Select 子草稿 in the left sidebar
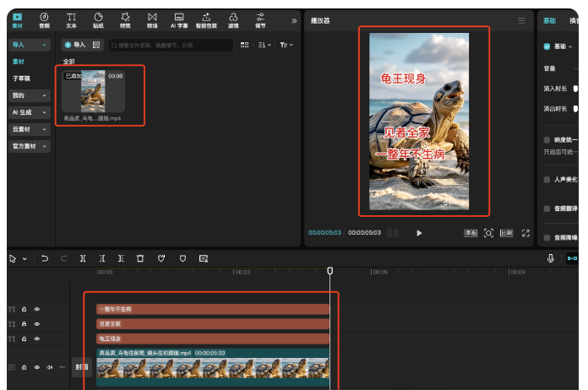Screen dimensions: 588x390 tap(19, 78)
